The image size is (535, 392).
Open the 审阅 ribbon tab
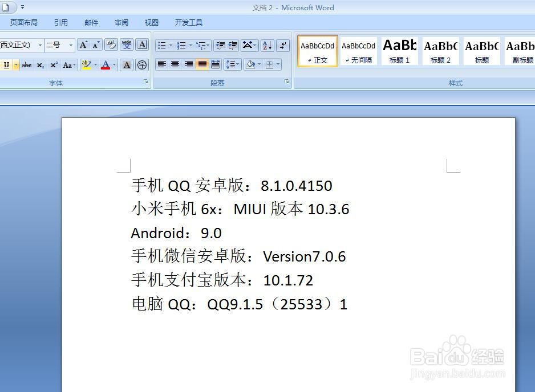click(x=121, y=22)
